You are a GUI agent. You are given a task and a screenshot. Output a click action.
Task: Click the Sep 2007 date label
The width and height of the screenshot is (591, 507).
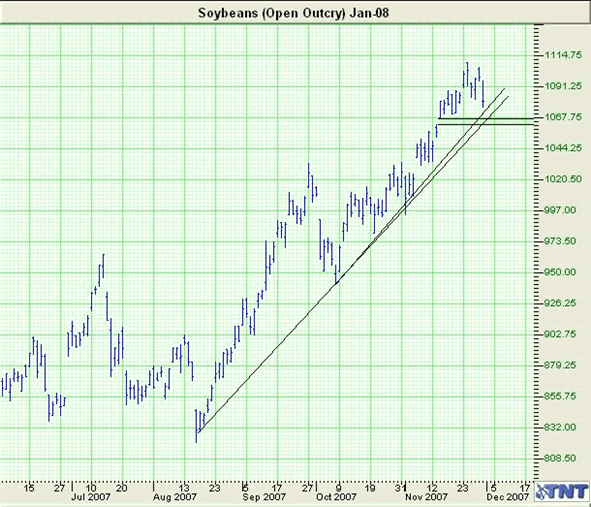coord(264,497)
